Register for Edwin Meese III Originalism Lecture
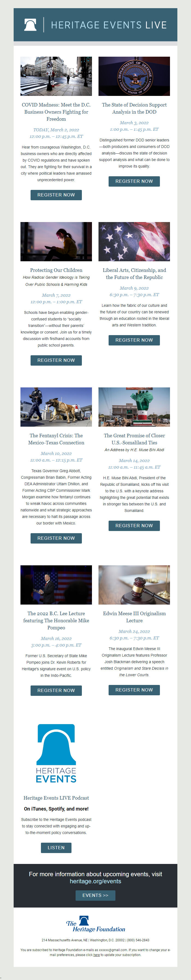This screenshot has height=980, width=191. 134,690
